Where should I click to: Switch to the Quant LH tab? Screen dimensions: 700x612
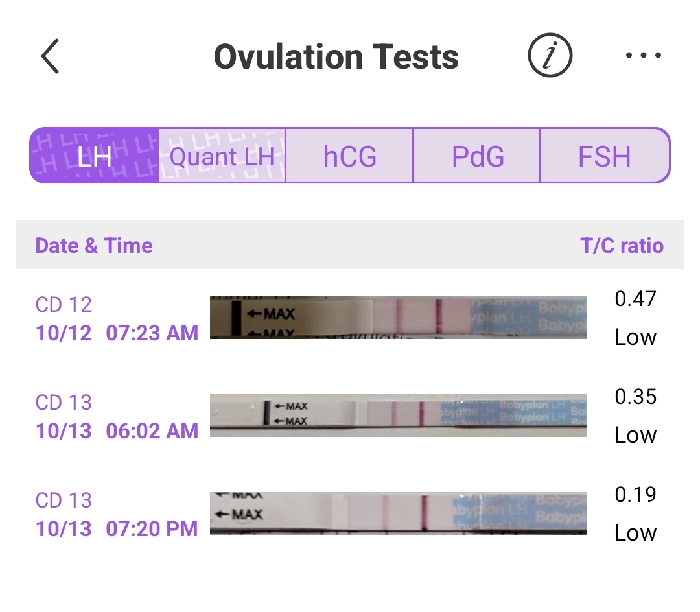tap(222, 156)
